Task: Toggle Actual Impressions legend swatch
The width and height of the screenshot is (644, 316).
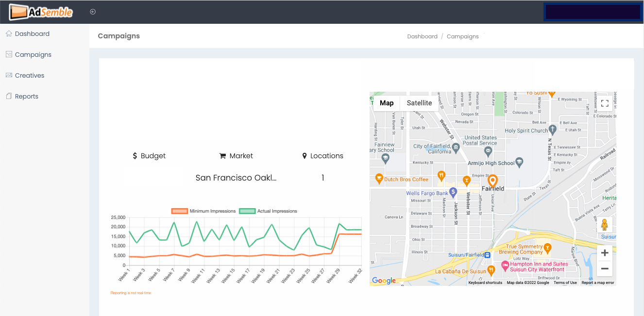Action: point(247,211)
